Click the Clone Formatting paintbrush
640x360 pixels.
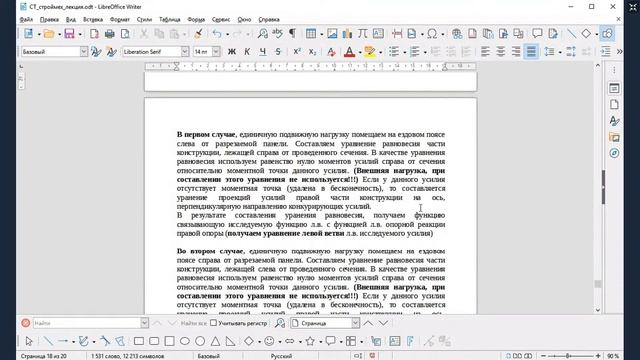[198, 33]
